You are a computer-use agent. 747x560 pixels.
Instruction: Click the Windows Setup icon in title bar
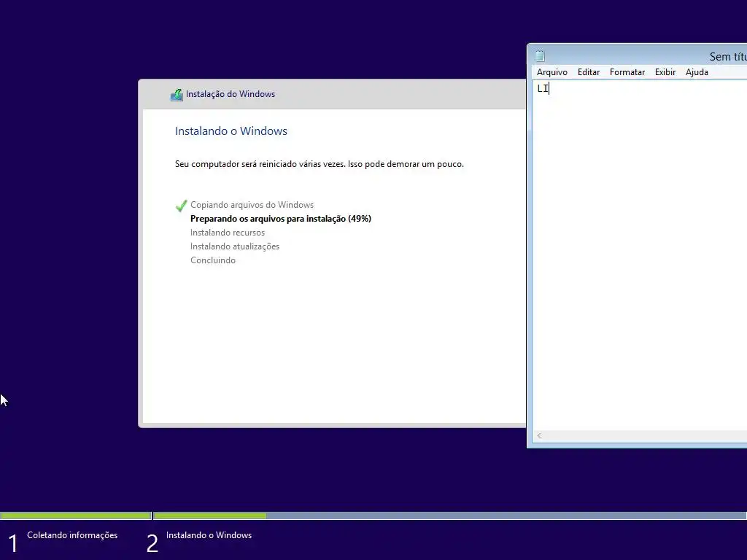pyautogui.click(x=177, y=94)
